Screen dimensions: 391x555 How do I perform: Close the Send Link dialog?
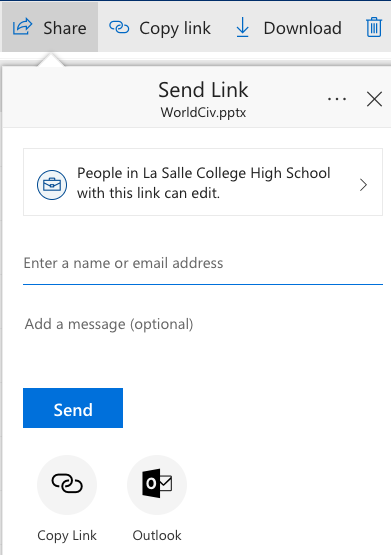tap(374, 99)
